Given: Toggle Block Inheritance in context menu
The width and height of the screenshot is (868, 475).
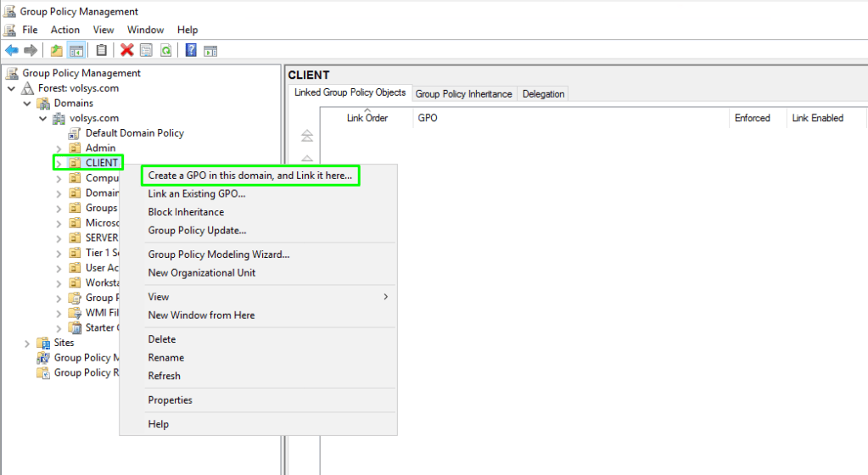Looking at the screenshot, I should 186,212.
